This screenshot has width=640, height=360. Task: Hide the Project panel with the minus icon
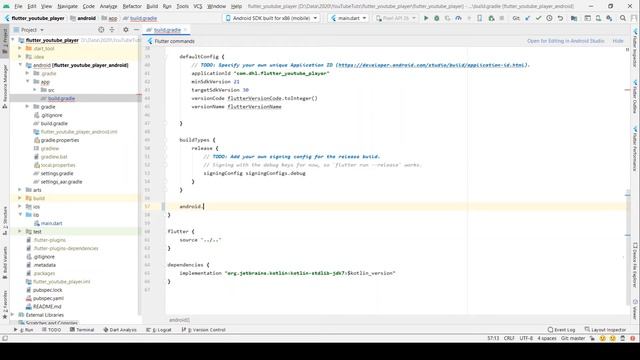tap(136, 30)
